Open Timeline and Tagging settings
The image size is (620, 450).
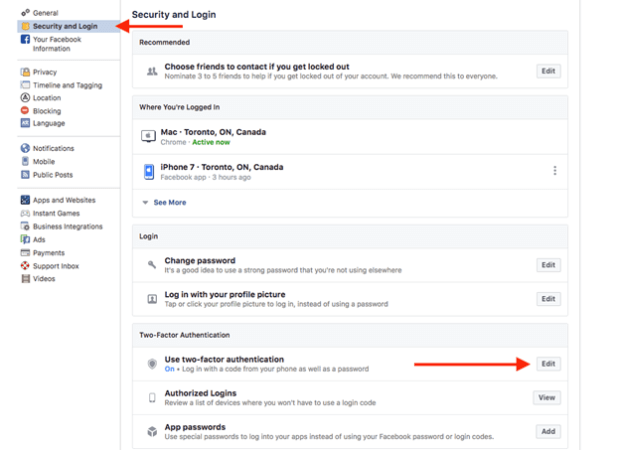[66, 85]
